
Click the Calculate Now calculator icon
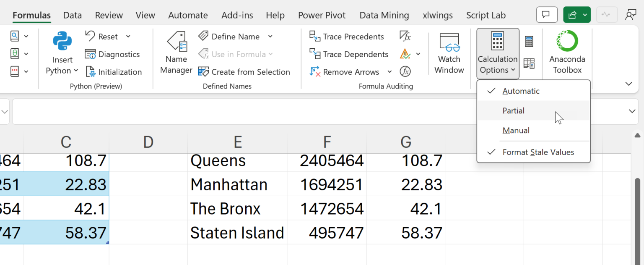tap(529, 42)
